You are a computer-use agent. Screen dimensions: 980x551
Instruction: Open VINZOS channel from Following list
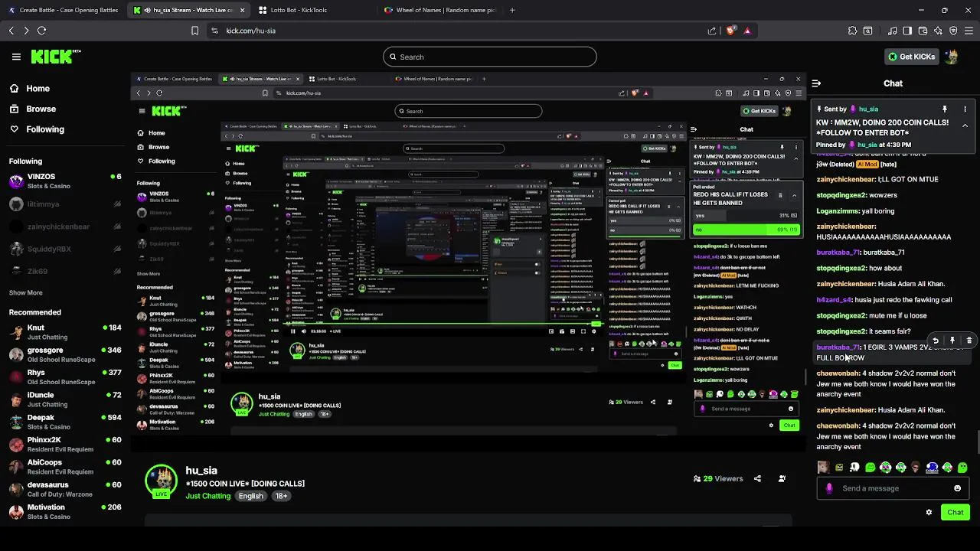click(65, 181)
